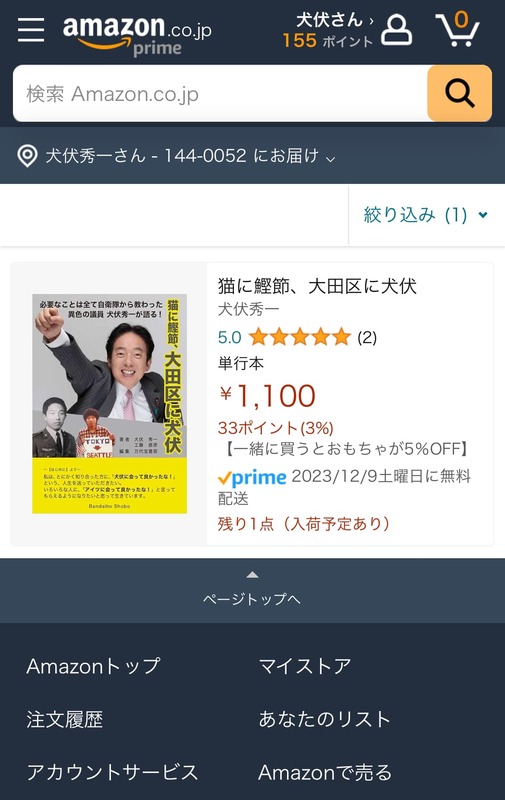
Task: Open 注文履歴 in the footer
Action: point(65,719)
